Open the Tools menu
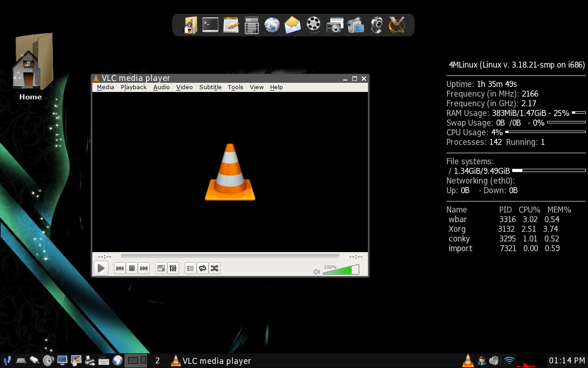 click(235, 87)
